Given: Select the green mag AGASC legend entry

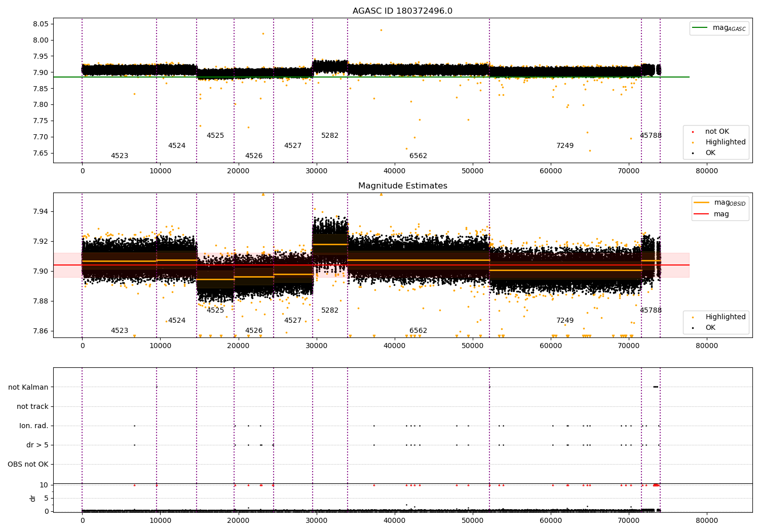Looking at the screenshot, I should [x=719, y=28].
